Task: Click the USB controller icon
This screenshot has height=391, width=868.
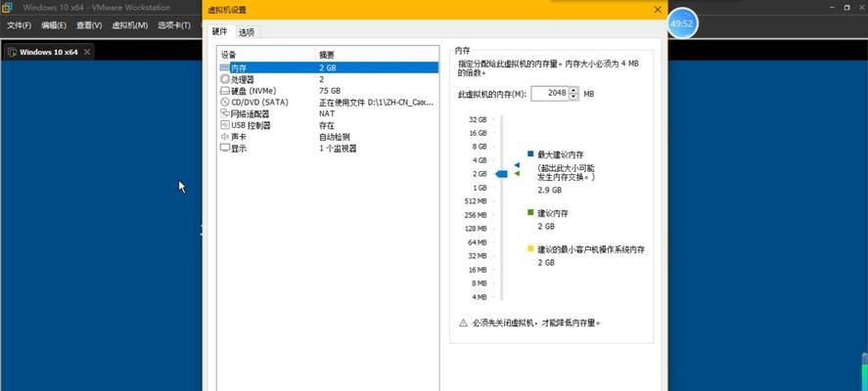Action: pos(225,125)
